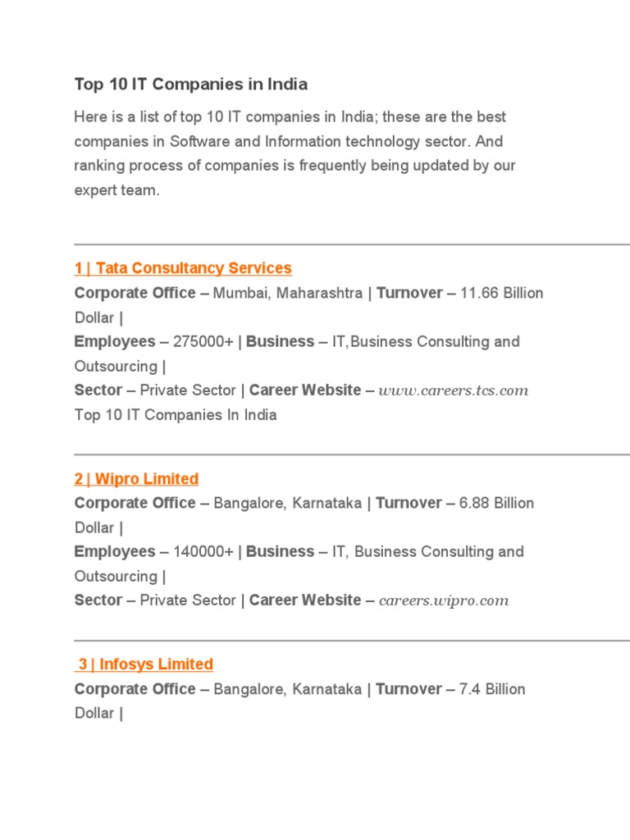The image size is (630, 840).
Task: Open the Tata Consultancy Services link
Action: tap(183, 268)
